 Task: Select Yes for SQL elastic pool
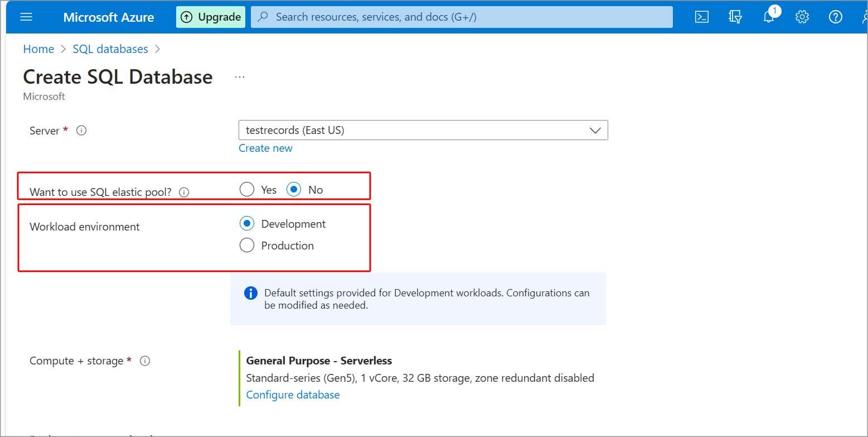[x=247, y=190]
